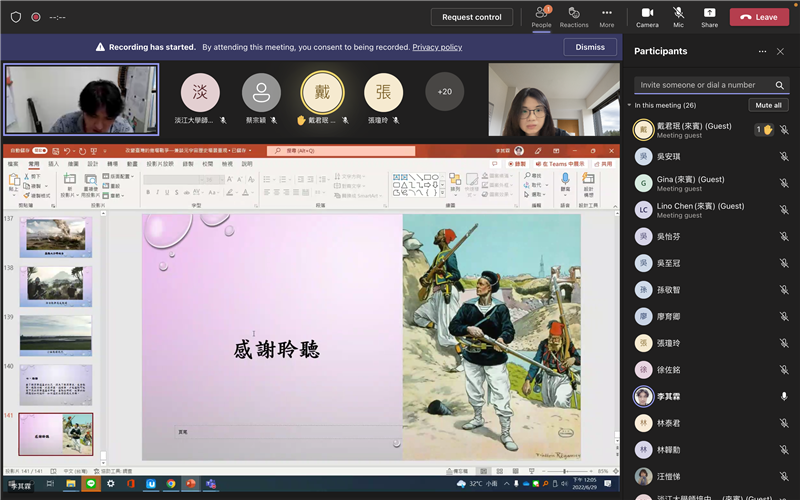Screen dimensions: 800x500
Task: Click the Mute all button
Action: (x=768, y=105)
